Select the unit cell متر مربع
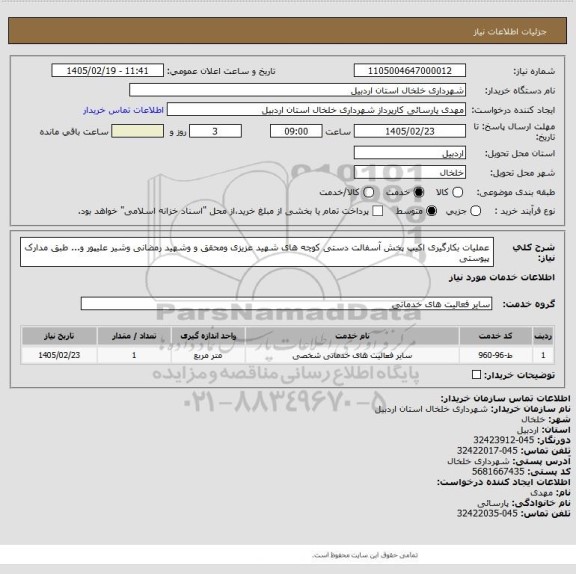Viewport: 576px width, 574px height. point(208,355)
